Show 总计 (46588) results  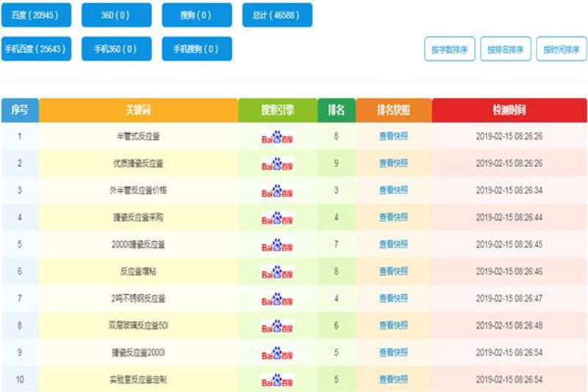pyautogui.click(x=277, y=15)
